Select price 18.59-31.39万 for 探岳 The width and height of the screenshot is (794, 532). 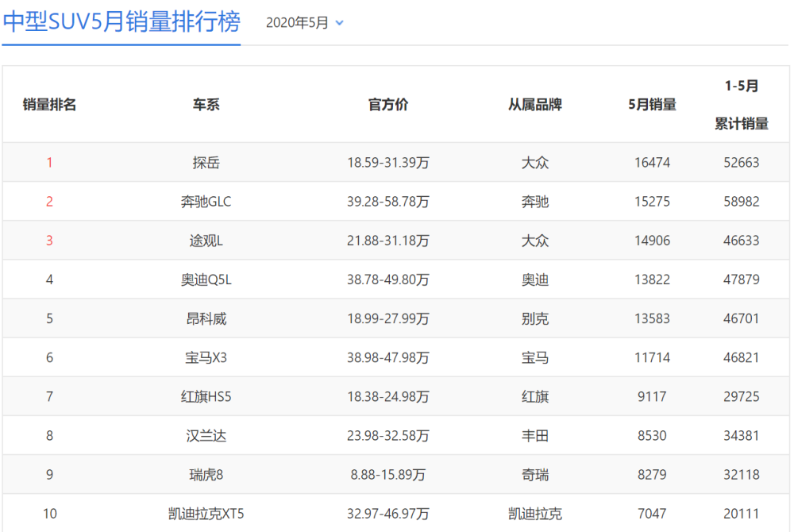pos(388,163)
